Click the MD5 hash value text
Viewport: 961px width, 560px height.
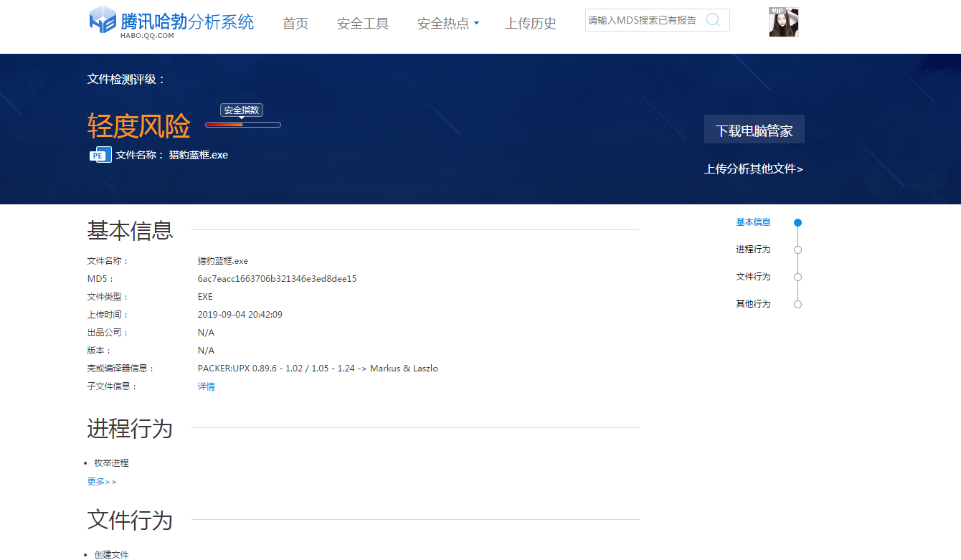tap(278, 279)
